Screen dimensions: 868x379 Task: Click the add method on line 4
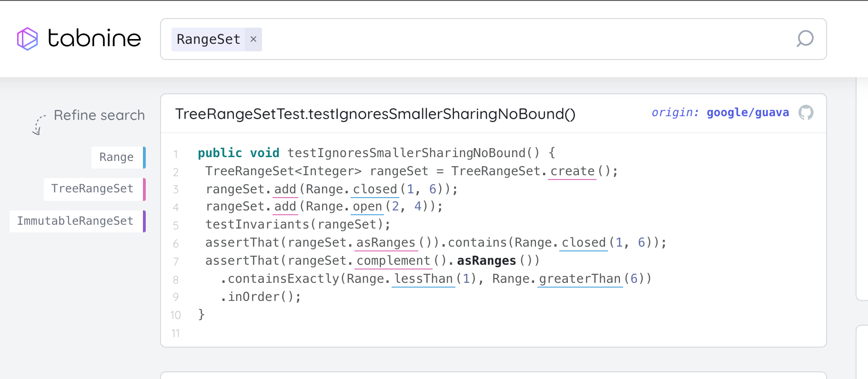click(285, 206)
